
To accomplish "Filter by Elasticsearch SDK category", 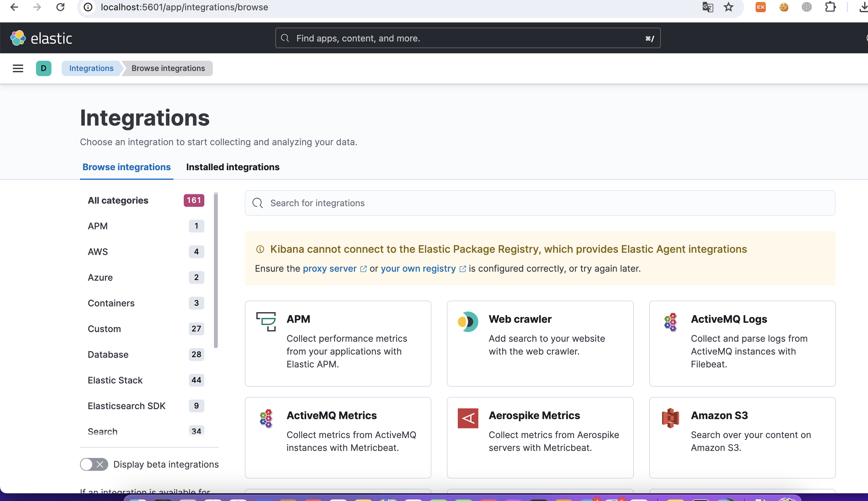I will (146, 406).
